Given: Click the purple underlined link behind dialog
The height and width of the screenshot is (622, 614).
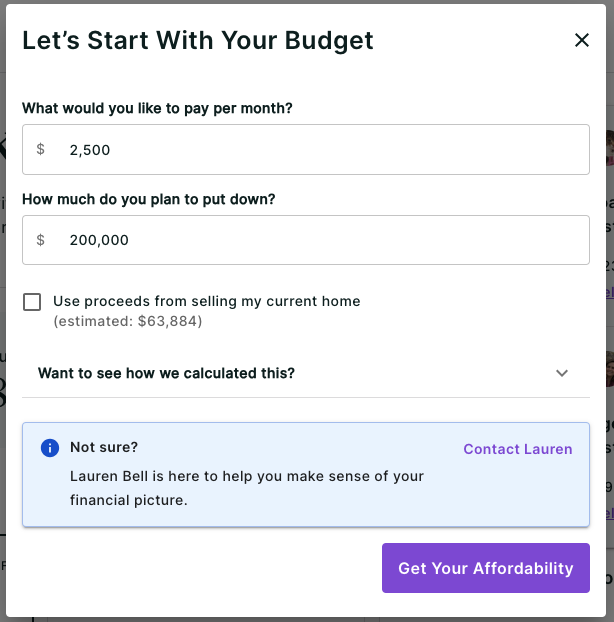Looking at the screenshot, I should pyautogui.click(x=608, y=293).
